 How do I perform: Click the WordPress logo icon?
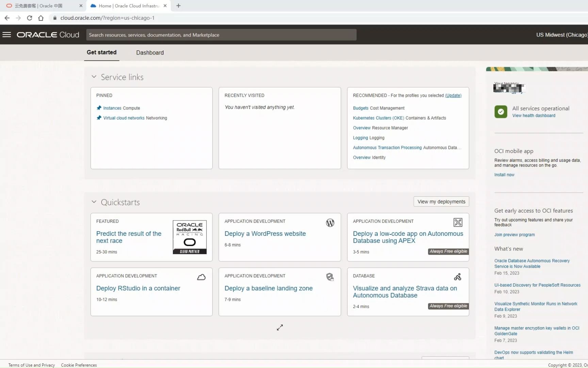coord(330,223)
